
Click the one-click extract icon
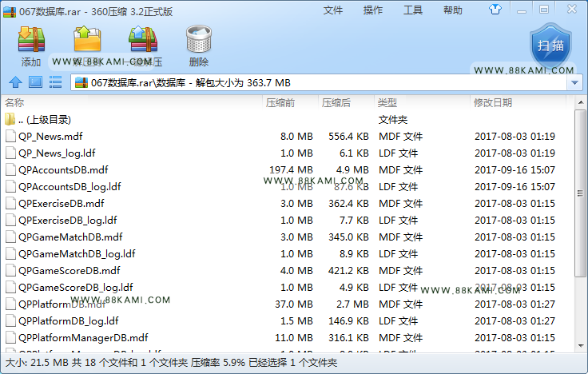(x=143, y=39)
